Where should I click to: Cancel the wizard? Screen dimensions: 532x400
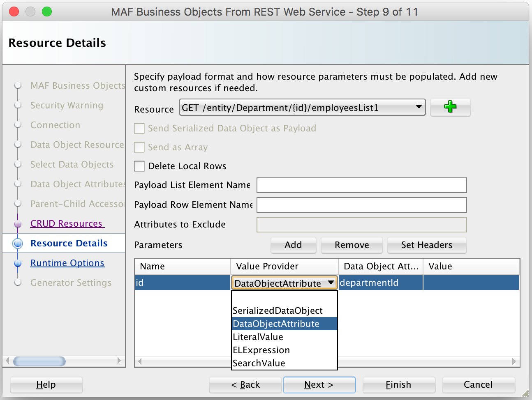478,385
